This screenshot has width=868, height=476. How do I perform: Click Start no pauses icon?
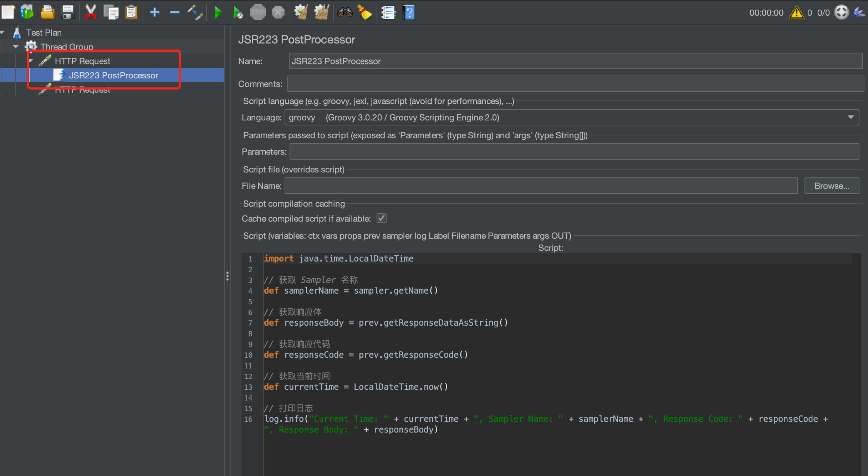pos(238,13)
